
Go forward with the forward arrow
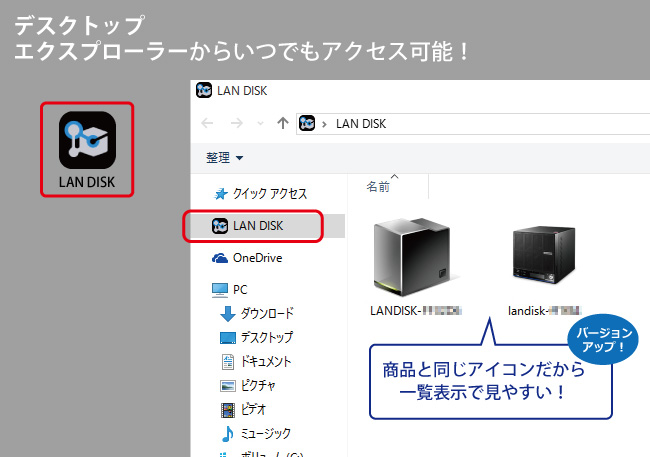point(236,123)
